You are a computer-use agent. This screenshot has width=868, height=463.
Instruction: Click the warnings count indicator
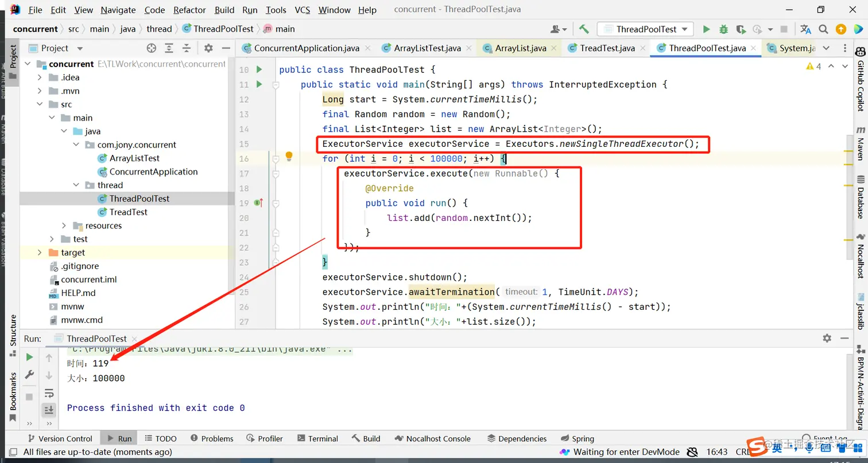pos(813,67)
